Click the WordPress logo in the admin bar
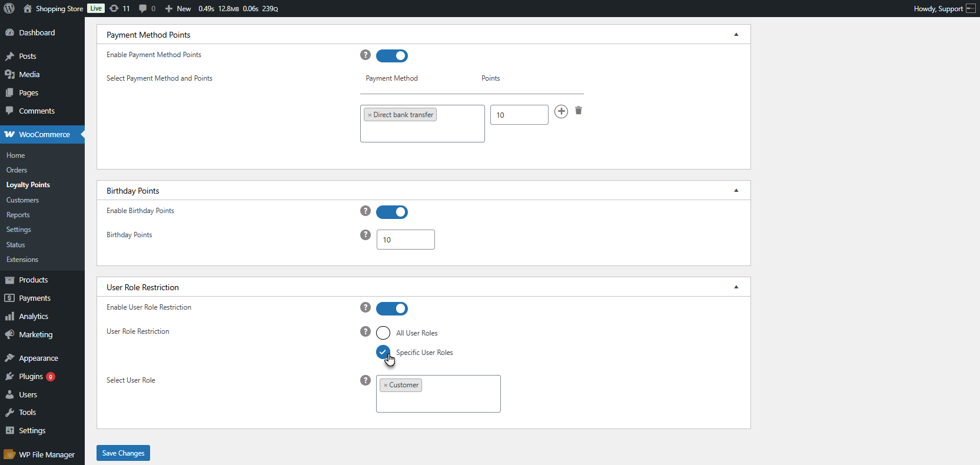This screenshot has width=980, height=465. coord(9,8)
